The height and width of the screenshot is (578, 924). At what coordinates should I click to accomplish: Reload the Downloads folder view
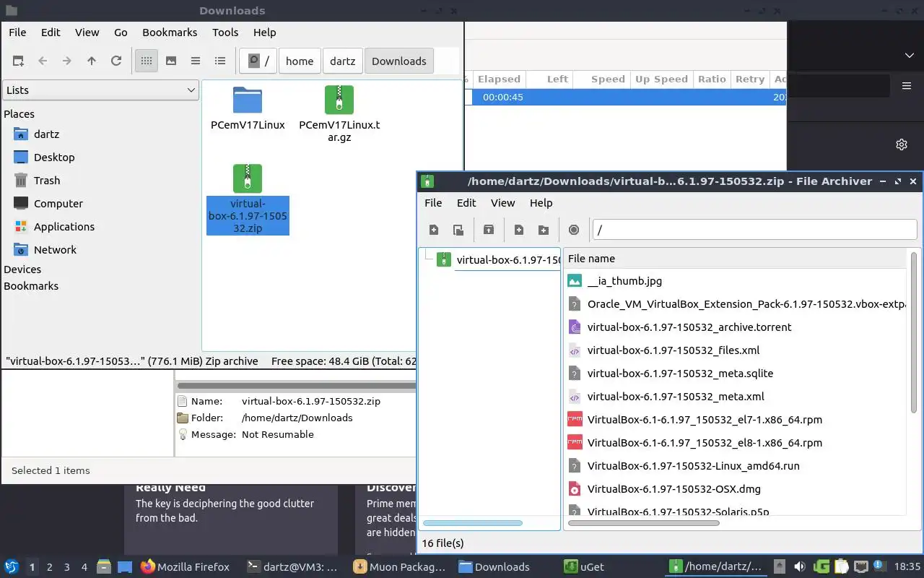pyautogui.click(x=116, y=61)
